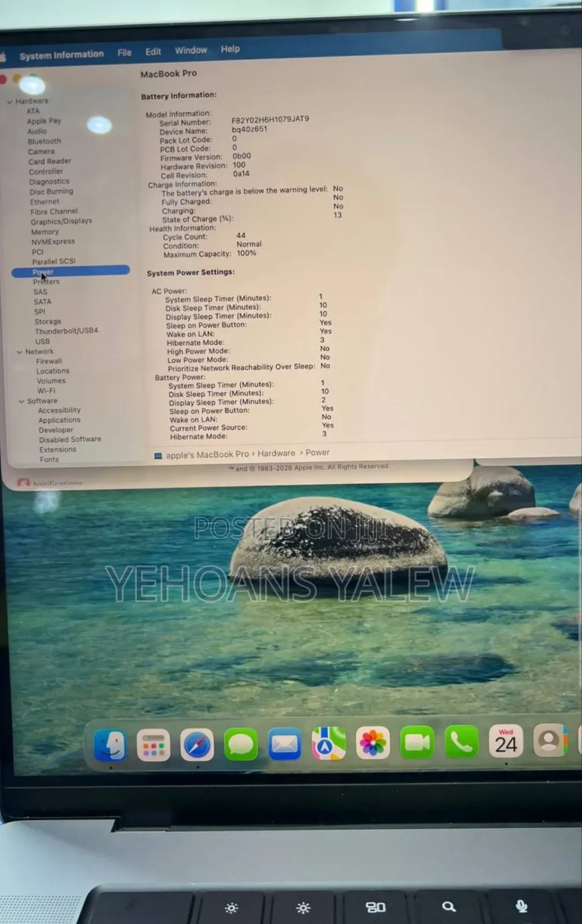Select Disabled Software in sidebar
The image size is (582, 924).
pyautogui.click(x=70, y=439)
